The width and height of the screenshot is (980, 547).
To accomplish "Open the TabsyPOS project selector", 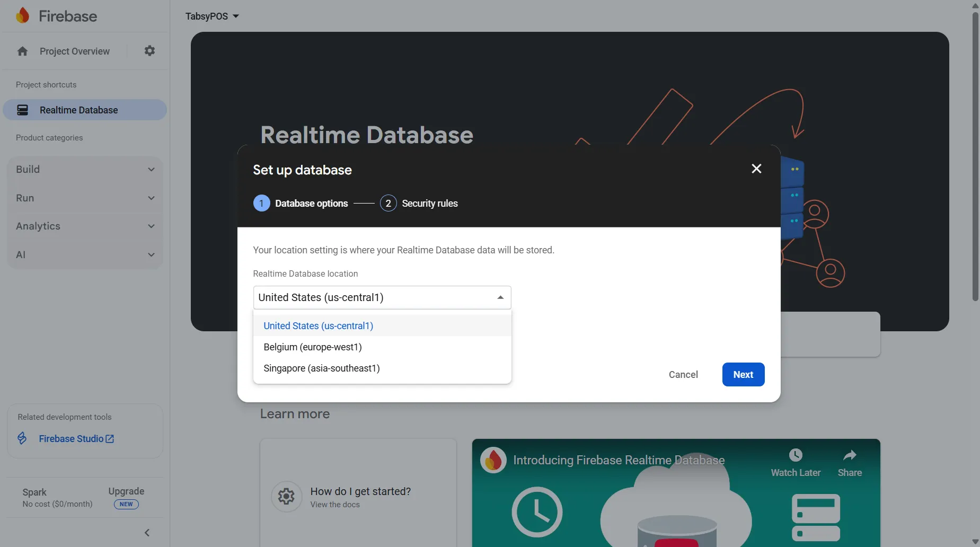I will (x=212, y=16).
